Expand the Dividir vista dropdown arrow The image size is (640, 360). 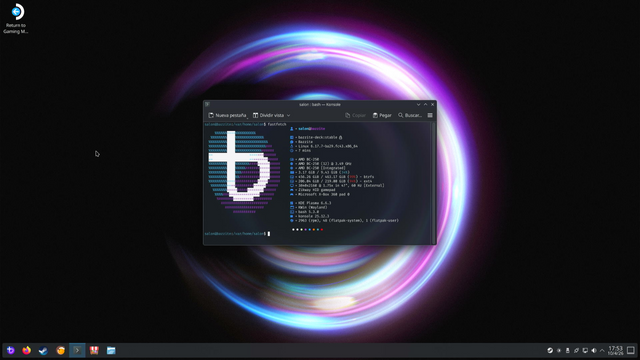coord(288,116)
